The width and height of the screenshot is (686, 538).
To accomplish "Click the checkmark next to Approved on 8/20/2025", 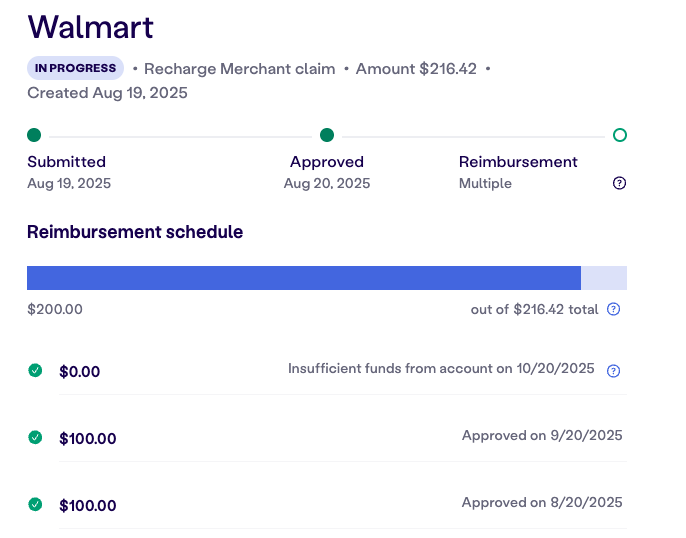I will coord(35,504).
